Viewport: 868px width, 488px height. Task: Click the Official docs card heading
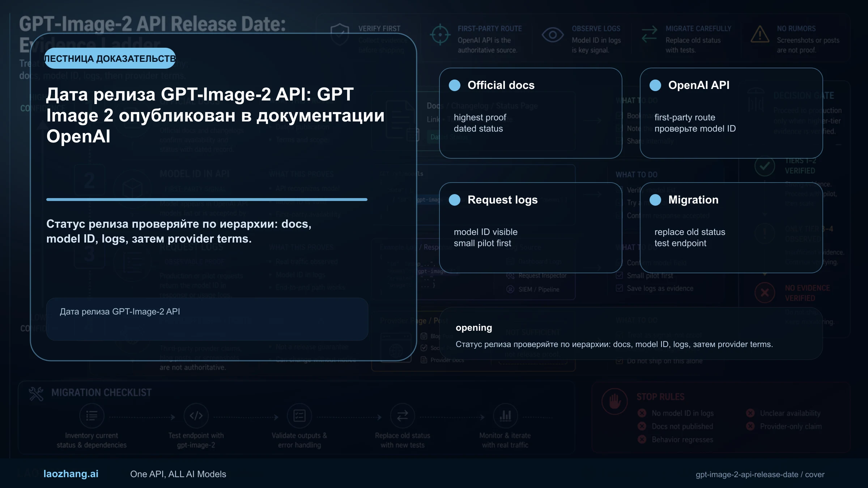tap(501, 85)
